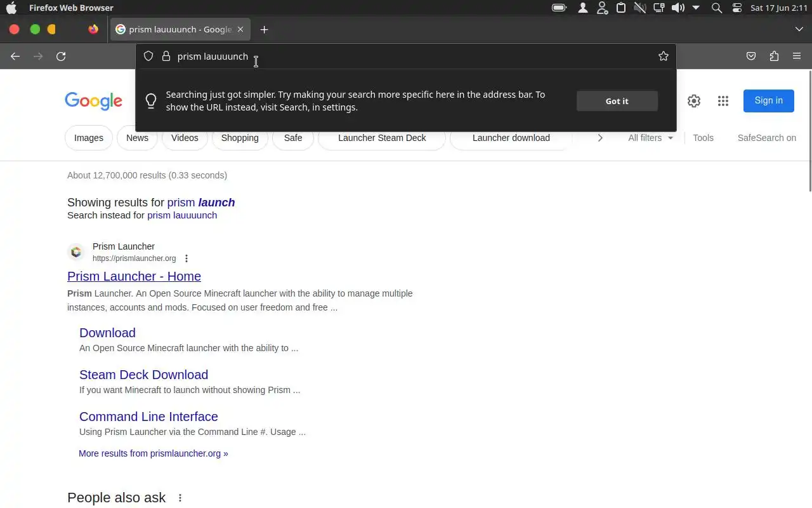Open the Firefox hamburger application menu
Image resolution: width=812 pixels, height=508 pixels.
point(797,57)
